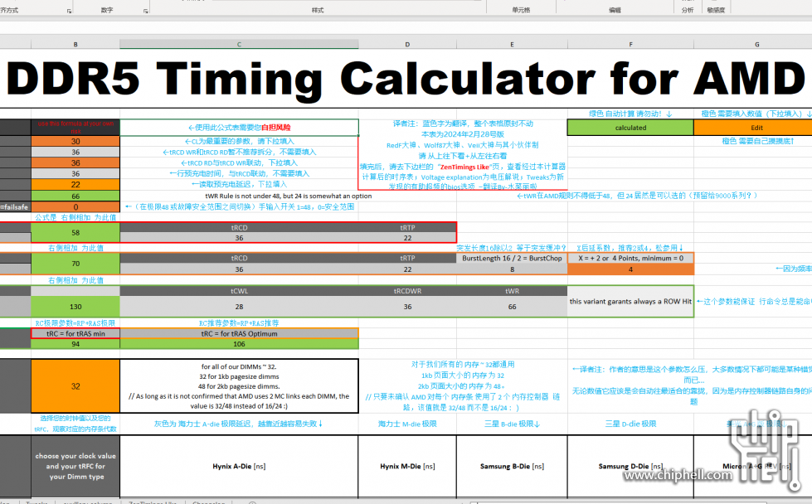Select the green cell with value 94

pos(75,343)
